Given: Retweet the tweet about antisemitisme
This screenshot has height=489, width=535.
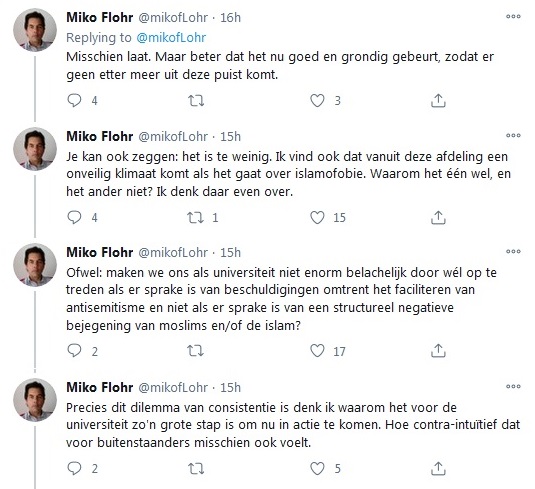Looking at the screenshot, I should (x=196, y=351).
